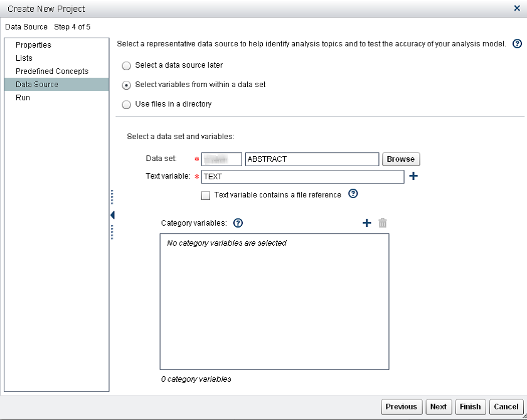Screen dimensions: 527x420
Task: Choose Select a data source later
Action: tap(126, 66)
